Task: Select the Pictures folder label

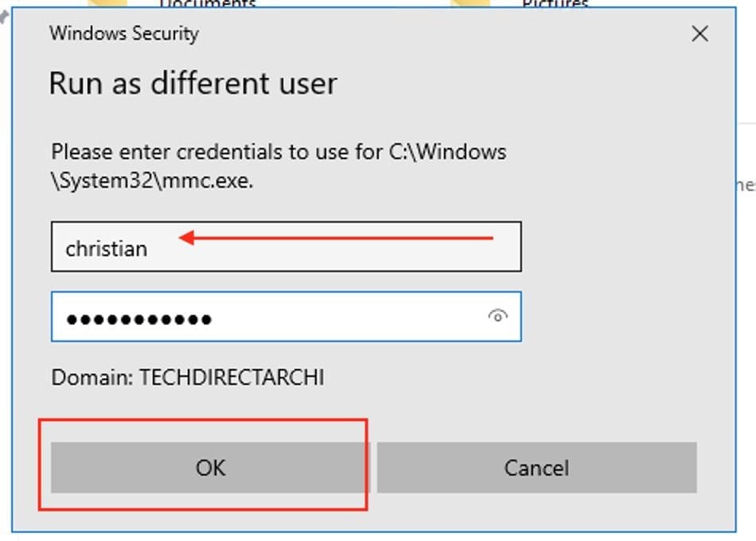Action: pyautogui.click(x=555, y=4)
